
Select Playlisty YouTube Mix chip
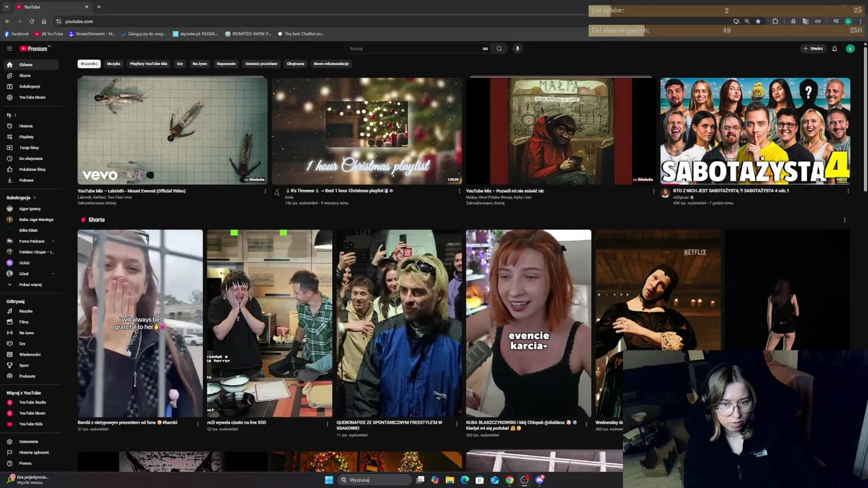[x=149, y=64]
